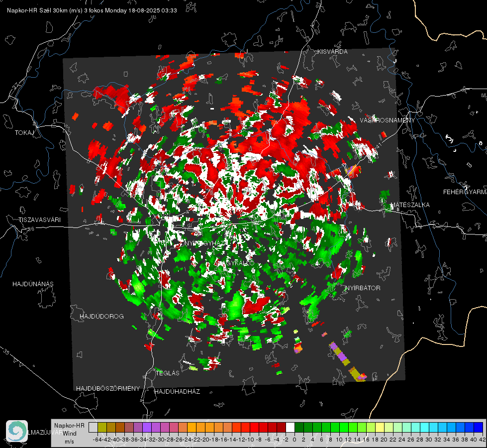487x448 pixels.
Task: Click the NYÍRBÁTOR town label
Action: pos(363,288)
